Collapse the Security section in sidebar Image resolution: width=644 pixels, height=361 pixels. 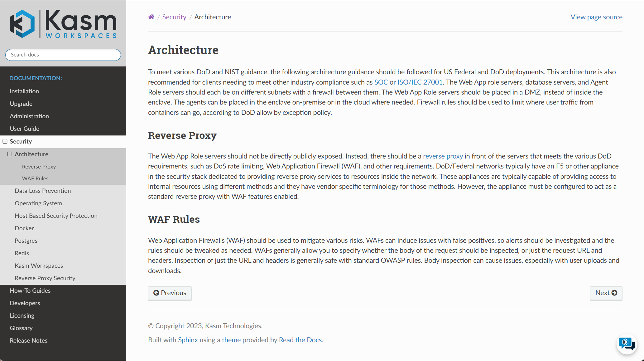5,141
